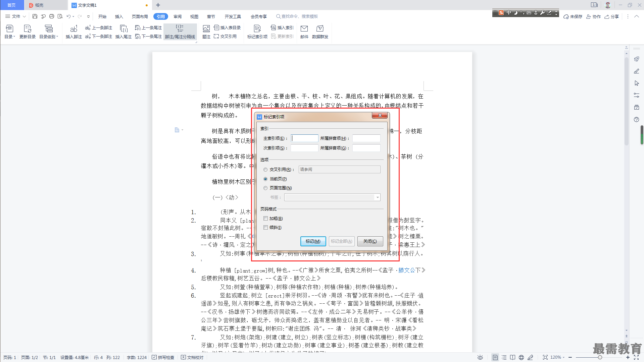Select the 页面范围(N) radio button

265,188
